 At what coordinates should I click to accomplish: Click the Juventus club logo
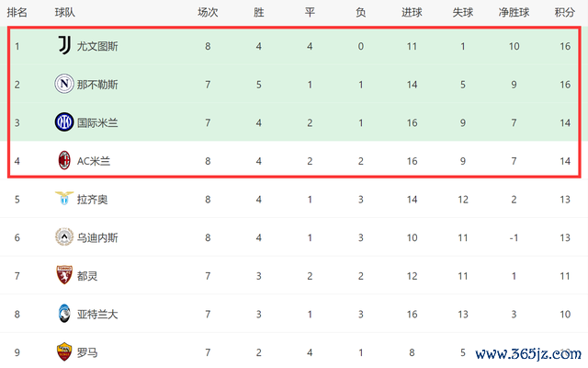pos(64,45)
